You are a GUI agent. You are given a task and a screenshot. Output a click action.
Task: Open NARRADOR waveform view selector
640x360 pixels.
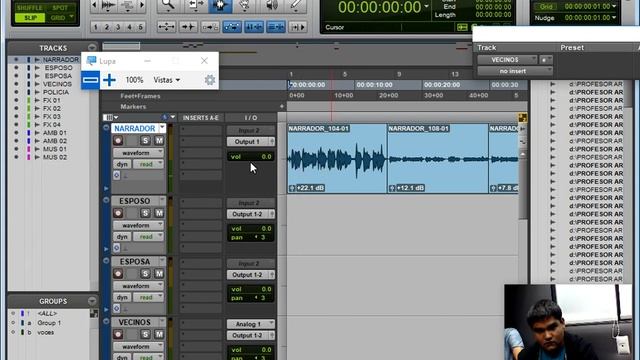tap(138, 153)
